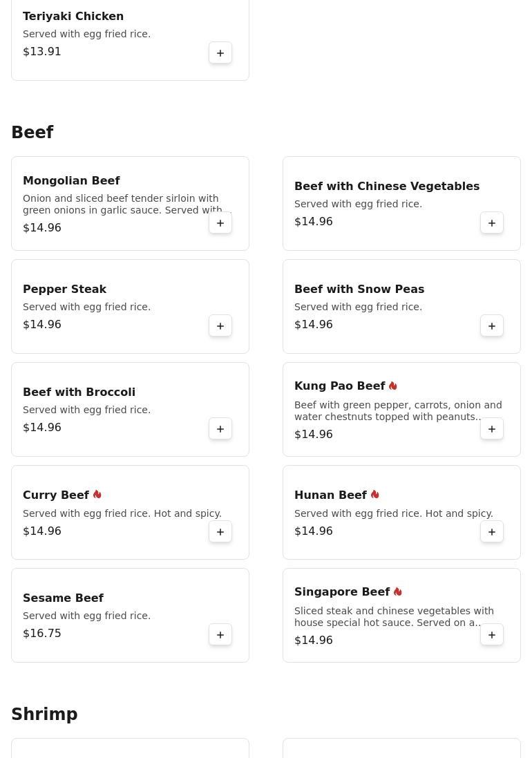Add Beef with Chinese Vegetables via its plus icon
This screenshot has width=532, height=758.
pyautogui.click(x=492, y=223)
